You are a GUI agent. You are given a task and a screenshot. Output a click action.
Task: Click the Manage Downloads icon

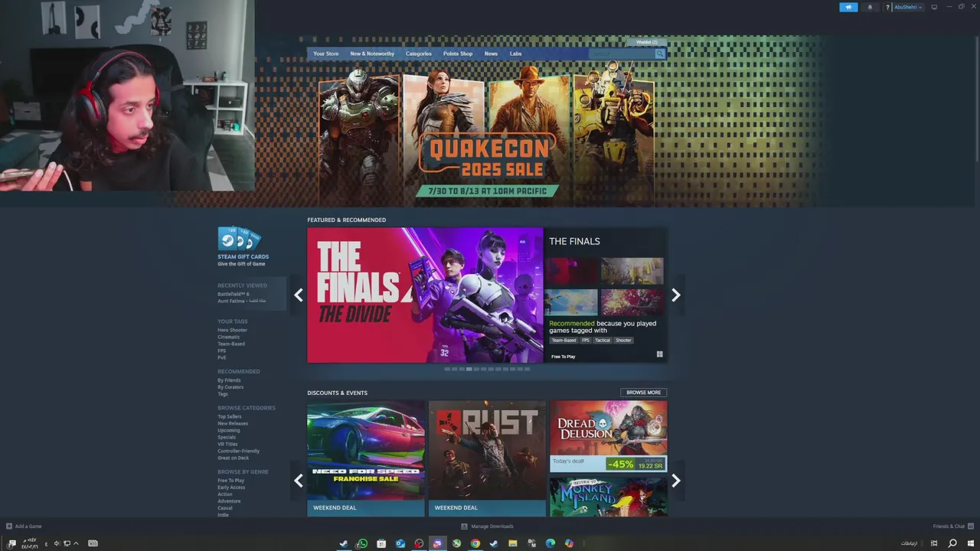click(x=464, y=527)
